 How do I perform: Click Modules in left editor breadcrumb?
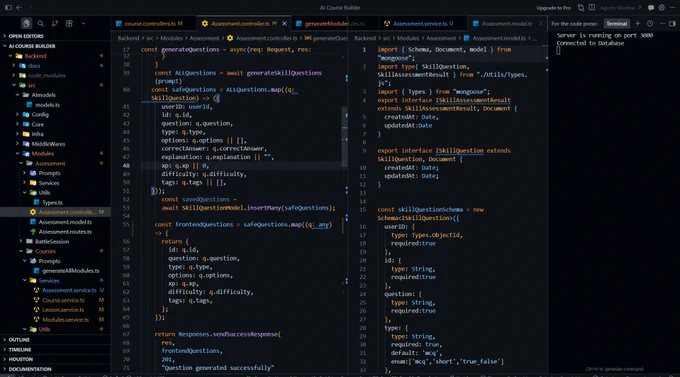tap(171, 38)
